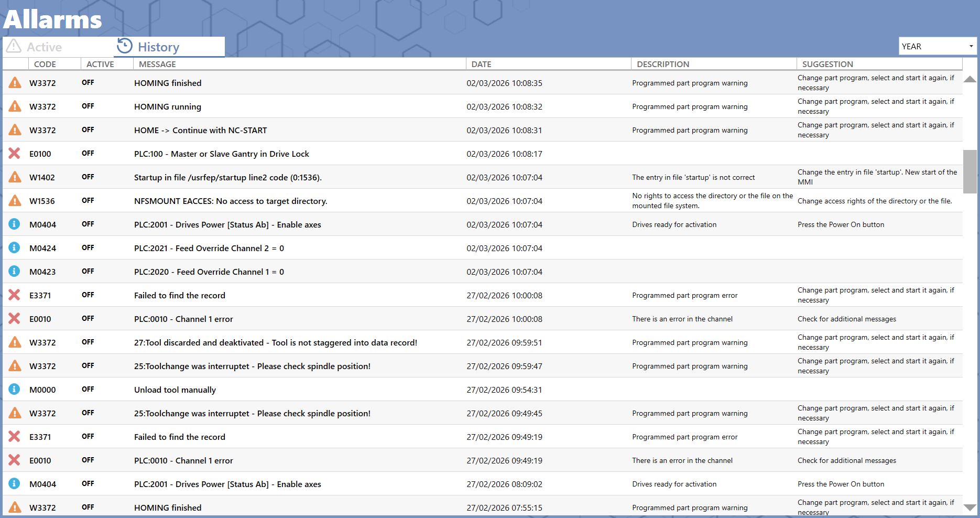This screenshot has height=518, width=980.
Task: Click the scrollbar down arrow
Action: tap(970, 508)
